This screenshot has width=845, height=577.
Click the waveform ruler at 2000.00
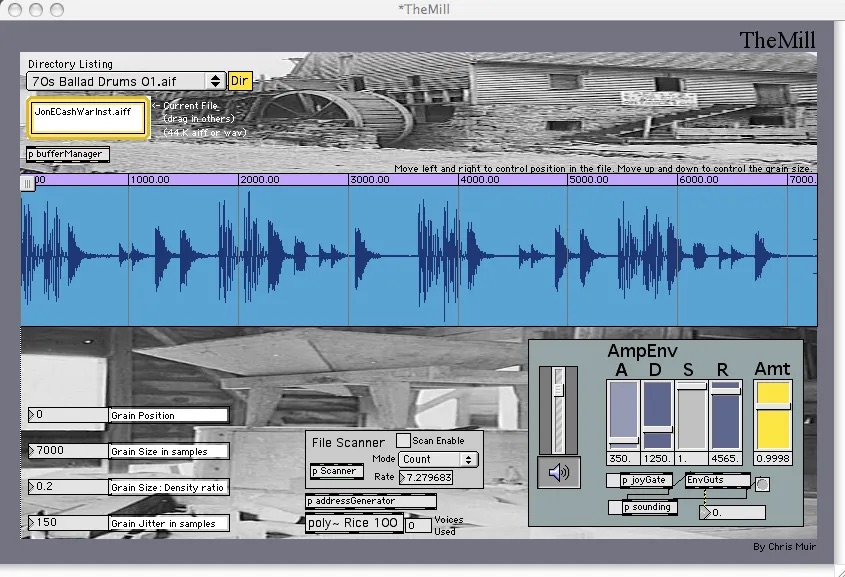[x=260, y=179]
